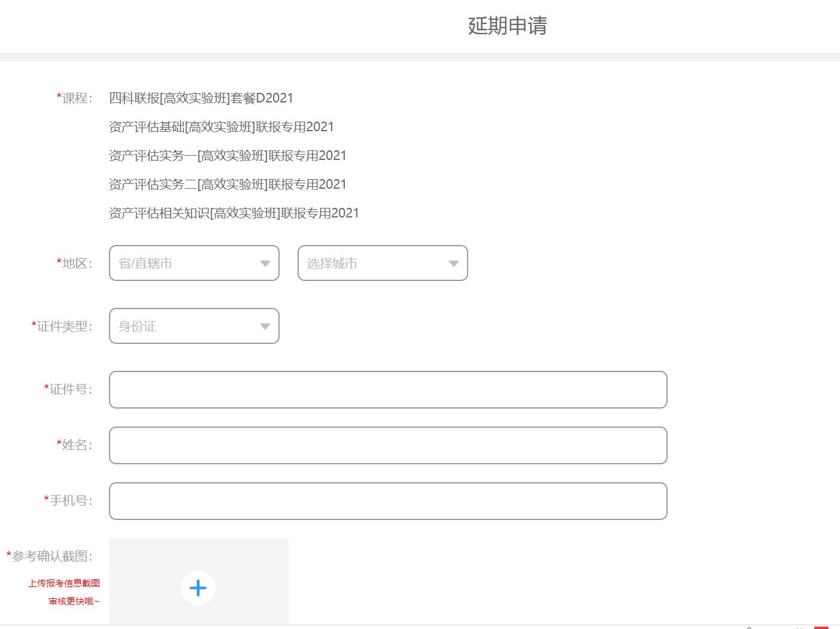
Task: Click course text 资产评估基础[高效实验班]联报专用2021
Action: (x=222, y=126)
